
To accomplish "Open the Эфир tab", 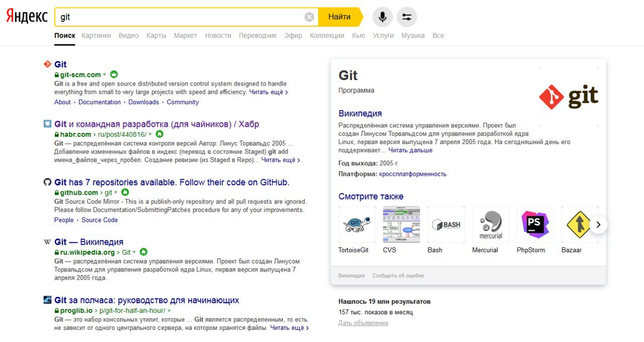I will [293, 35].
